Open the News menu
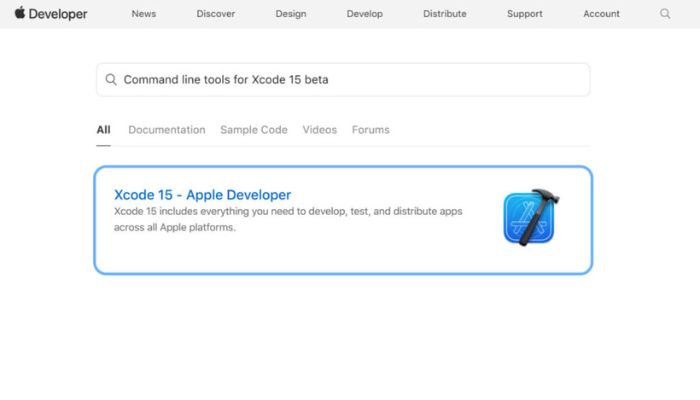 [144, 14]
